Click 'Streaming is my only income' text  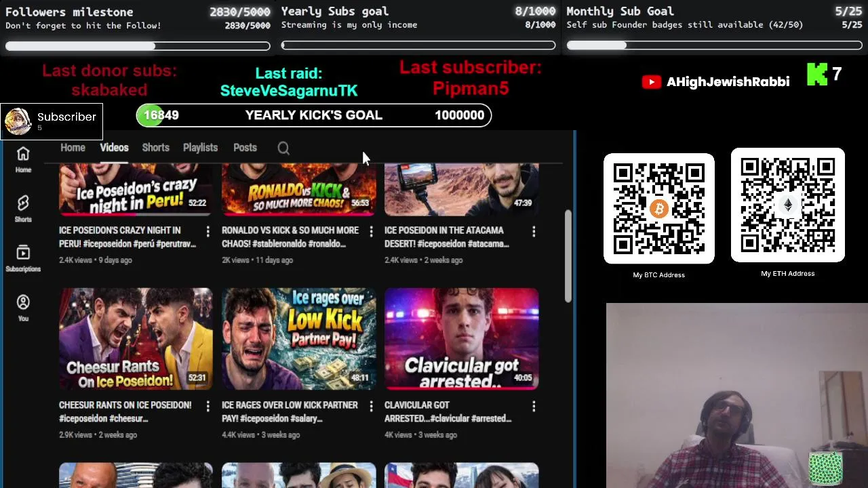point(349,25)
